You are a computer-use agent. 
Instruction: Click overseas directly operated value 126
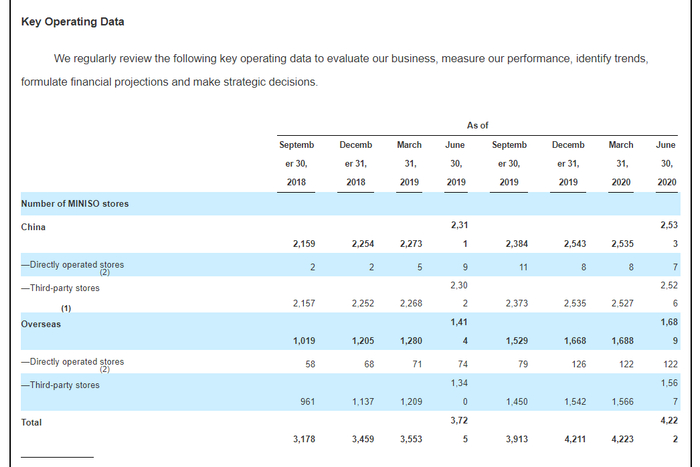pyautogui.click(x=579, y=364)
